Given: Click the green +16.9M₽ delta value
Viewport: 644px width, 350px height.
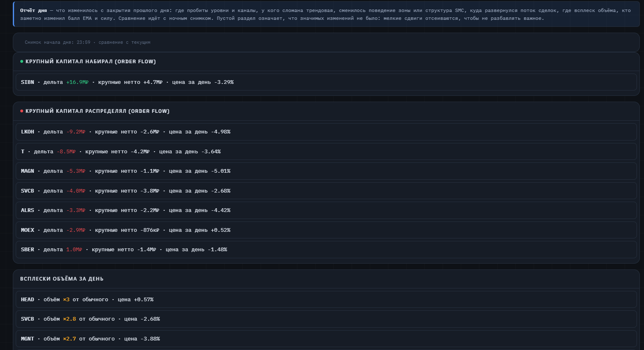Looking at the screenshot, I should [77, 82].
